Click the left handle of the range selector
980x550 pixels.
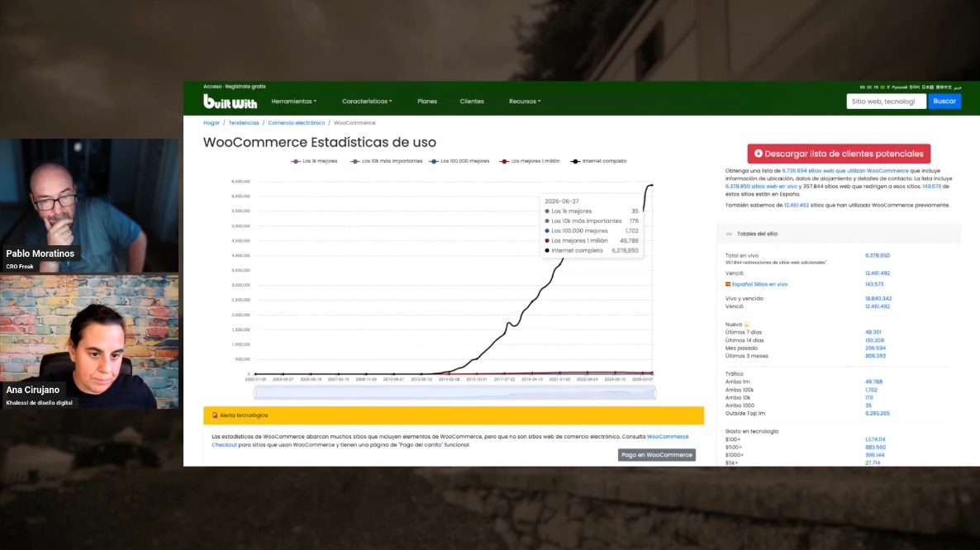[255, 392]
